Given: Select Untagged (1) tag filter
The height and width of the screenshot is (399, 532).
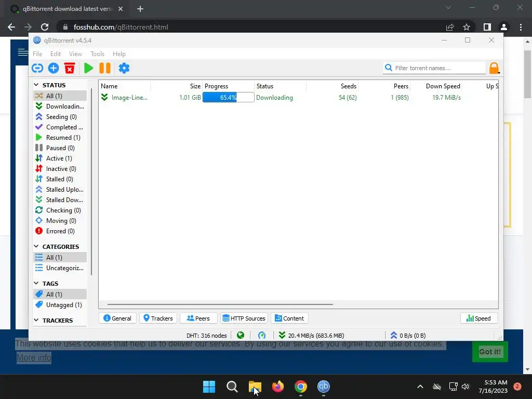Looking at the screenshot, I should point(60,304).
